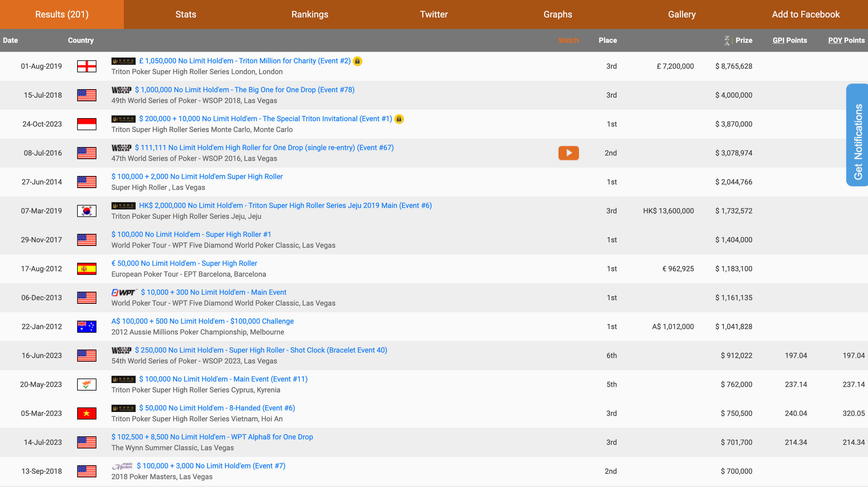Click the England flag icon
The image size is (868, 487).
click(x=86, y=66)
